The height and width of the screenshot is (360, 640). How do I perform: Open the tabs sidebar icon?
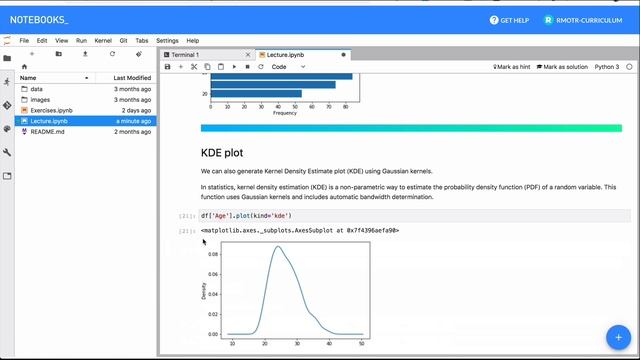tap(7, 176)
